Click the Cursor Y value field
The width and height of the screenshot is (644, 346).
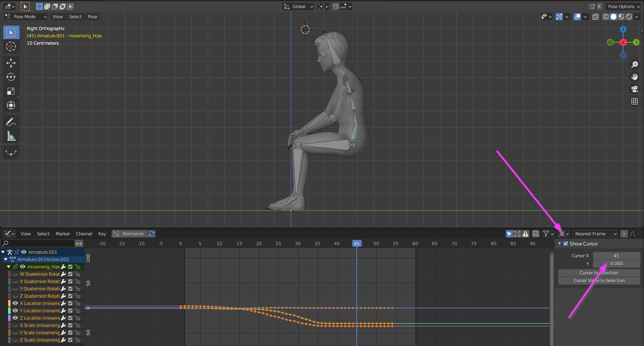click(x=616, y=263)
